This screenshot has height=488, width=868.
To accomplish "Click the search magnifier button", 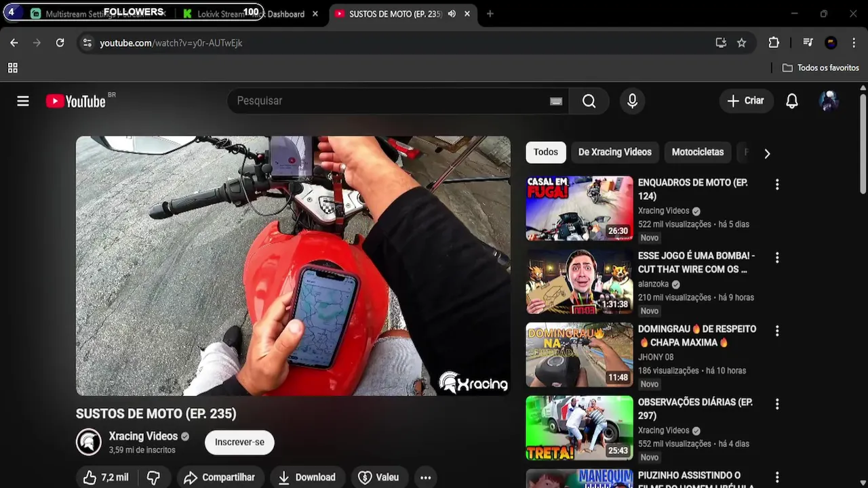I will click(x=589, y=101).
